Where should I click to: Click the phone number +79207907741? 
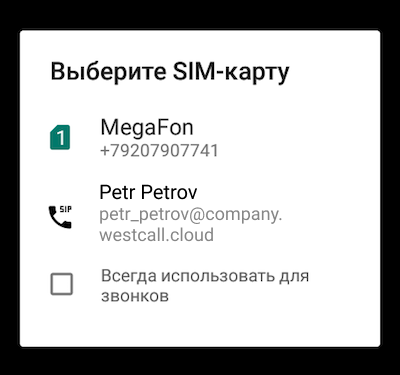[x=159, y=151]
